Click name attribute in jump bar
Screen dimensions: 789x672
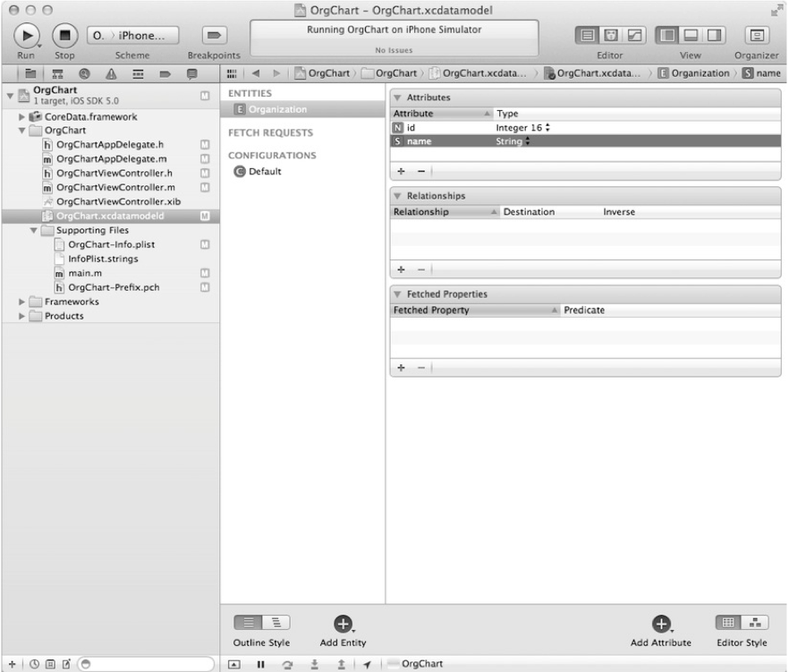[x=762, y=73]
